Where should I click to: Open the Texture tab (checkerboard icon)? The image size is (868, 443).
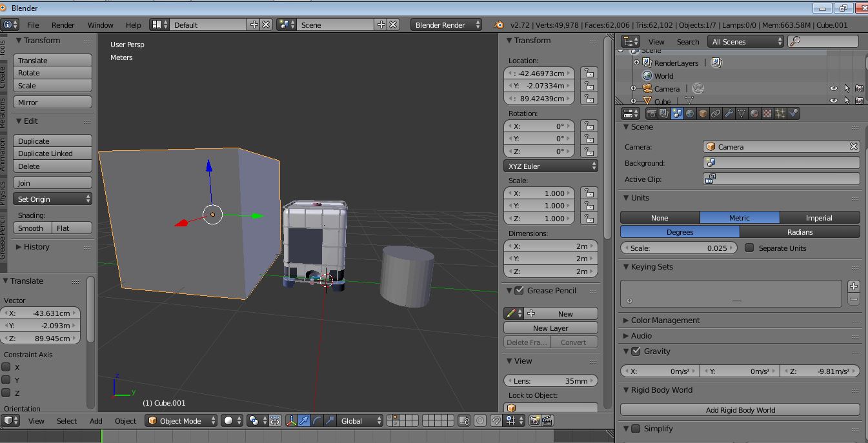click(x=767, y=113)
